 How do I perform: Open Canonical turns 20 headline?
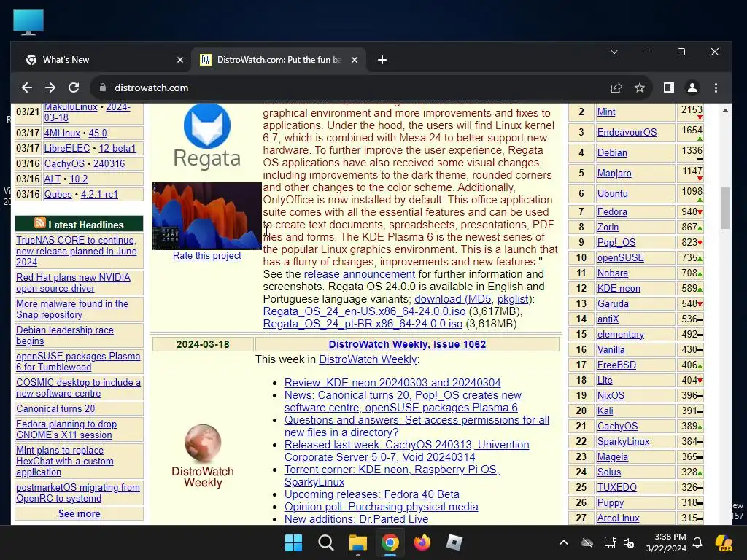(x=55, y=408)
